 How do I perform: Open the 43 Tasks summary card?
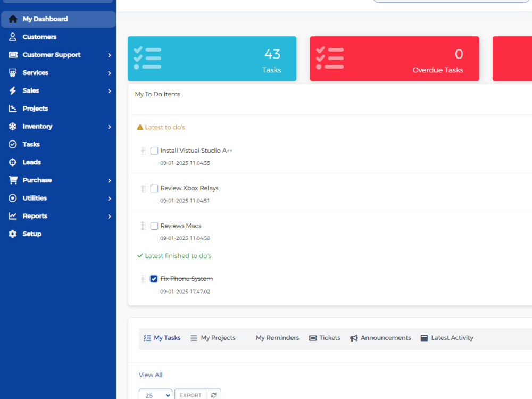(212, 59)
